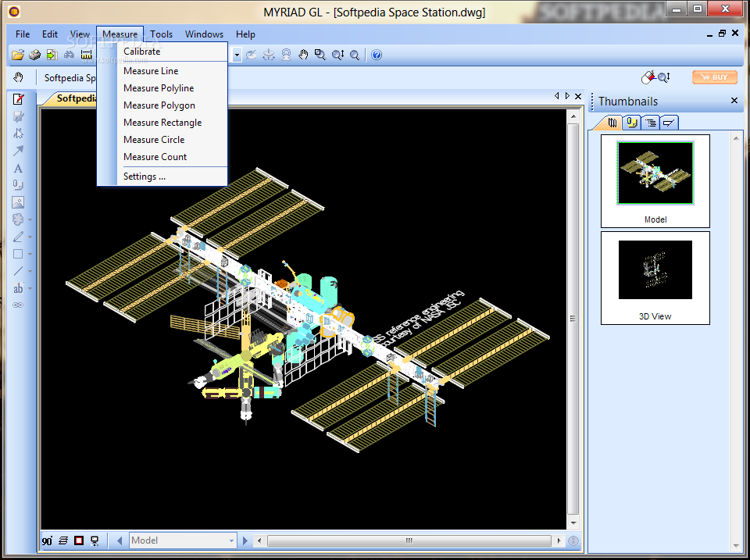Viewport: 750px width, 560px height.
Task: Open Help via the blue question mark
Action: (x=377, y=55)
